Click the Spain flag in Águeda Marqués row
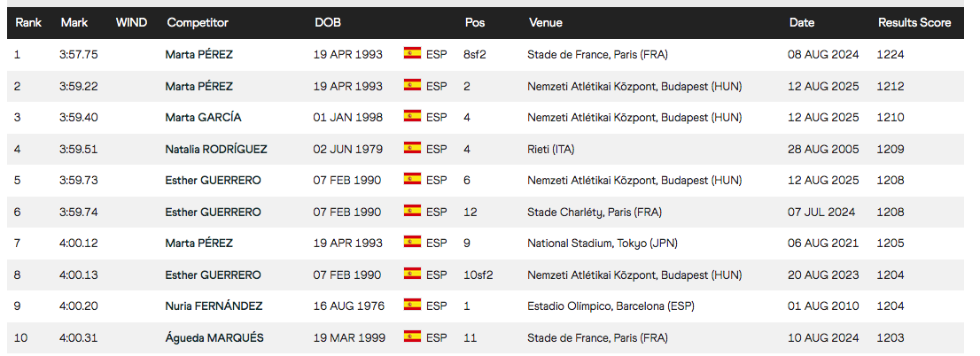 pyautogui.click(x=412, y=337)
